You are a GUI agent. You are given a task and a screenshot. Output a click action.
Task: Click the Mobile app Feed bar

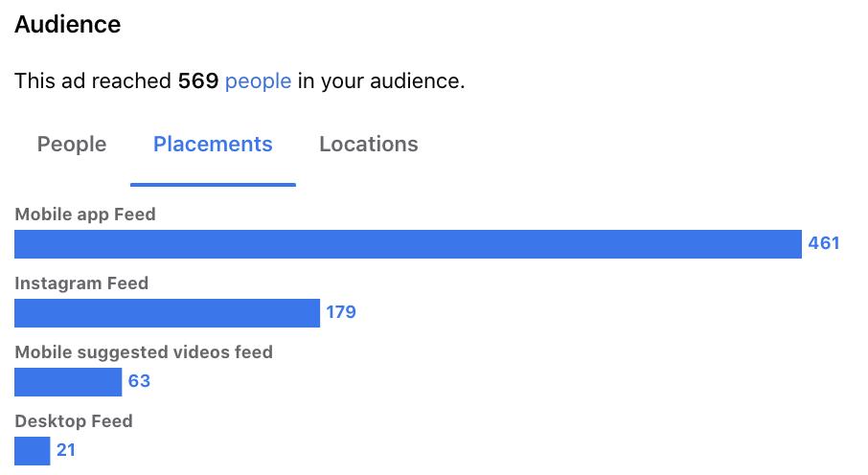click(x=408, y=244)
